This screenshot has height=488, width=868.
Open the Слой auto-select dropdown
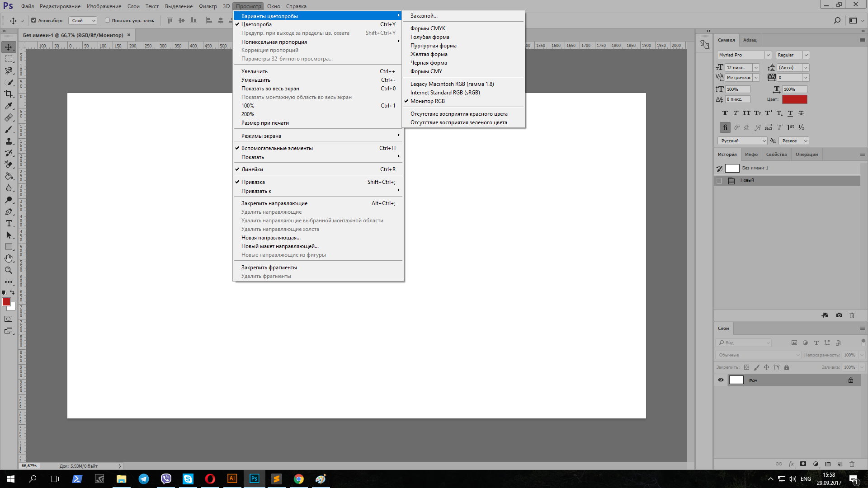(83, 20)
